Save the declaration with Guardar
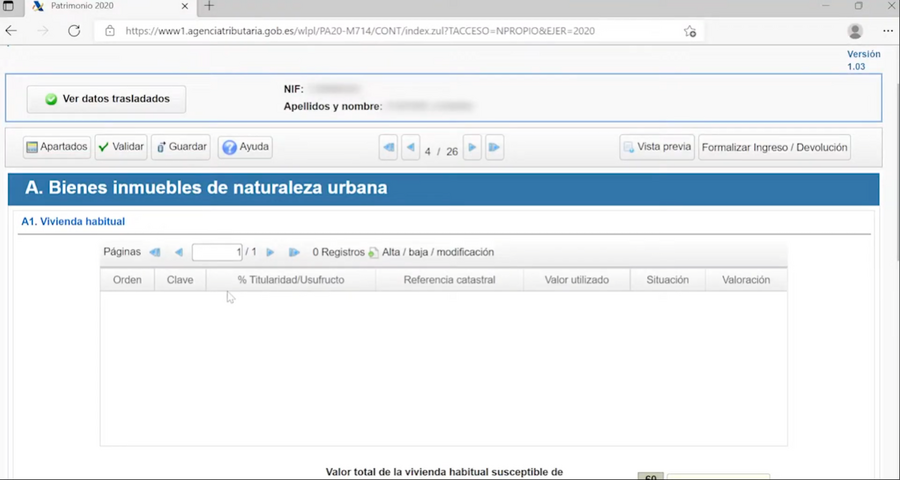Viewport: 900px width, 480px height. tap(181, 147)
